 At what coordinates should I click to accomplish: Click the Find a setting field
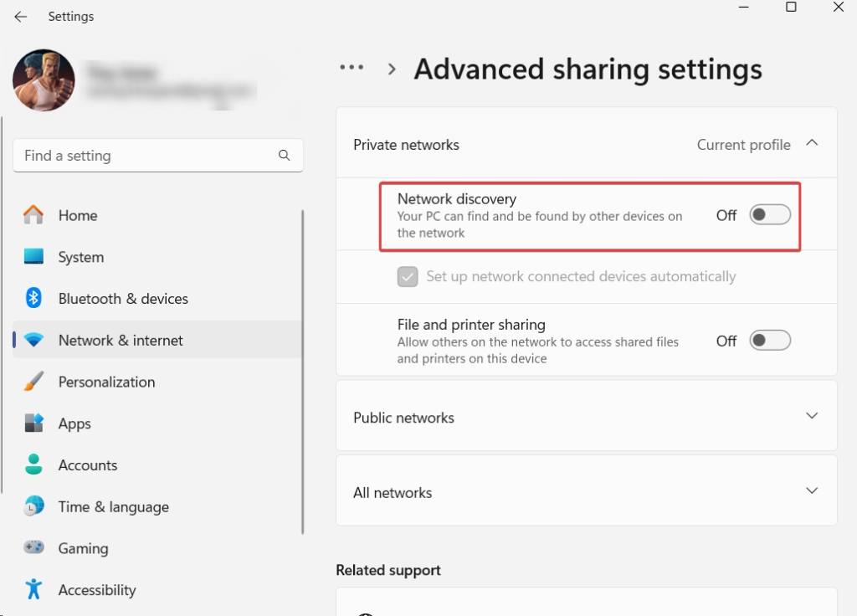(x=146, y=156)
